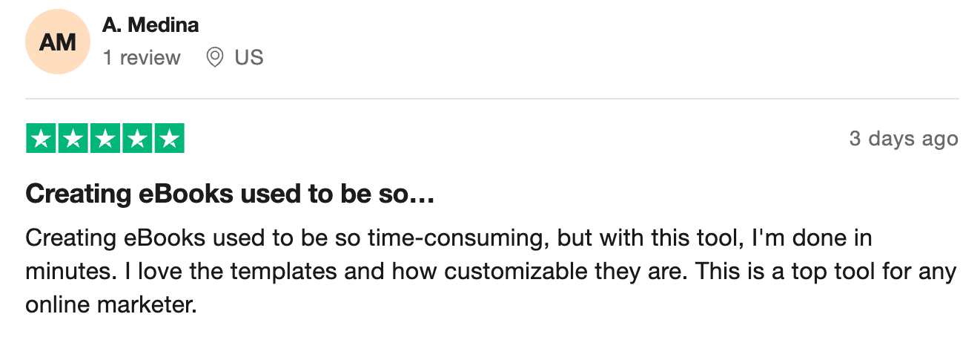Click the US country label
Image resolution: width=980 pixels, height=337 pixels.
pyautogui.click(x=249, y=58)
